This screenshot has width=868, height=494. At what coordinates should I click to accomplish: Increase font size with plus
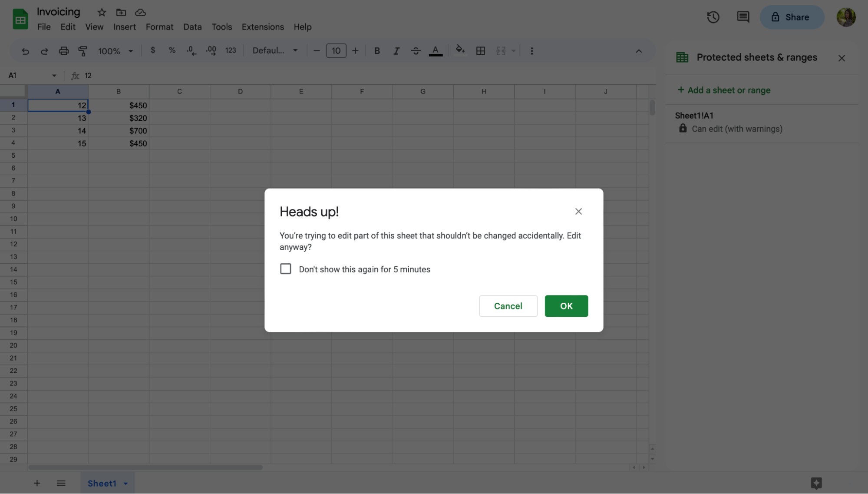click(x=355, y=51)
